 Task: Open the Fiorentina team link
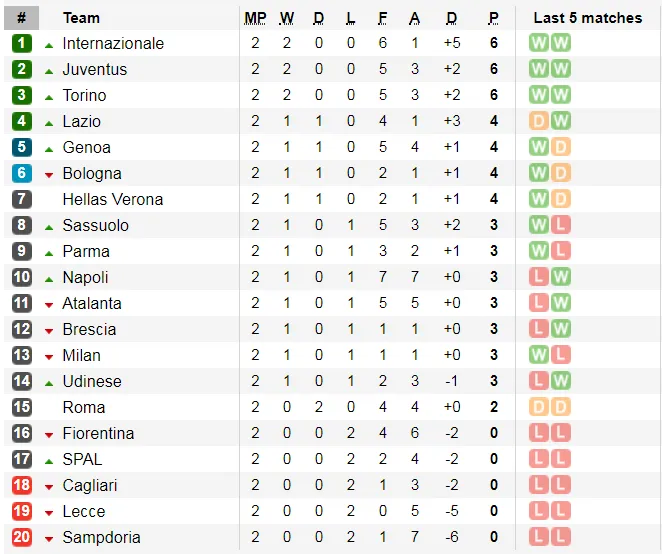(x=98, y=433)
